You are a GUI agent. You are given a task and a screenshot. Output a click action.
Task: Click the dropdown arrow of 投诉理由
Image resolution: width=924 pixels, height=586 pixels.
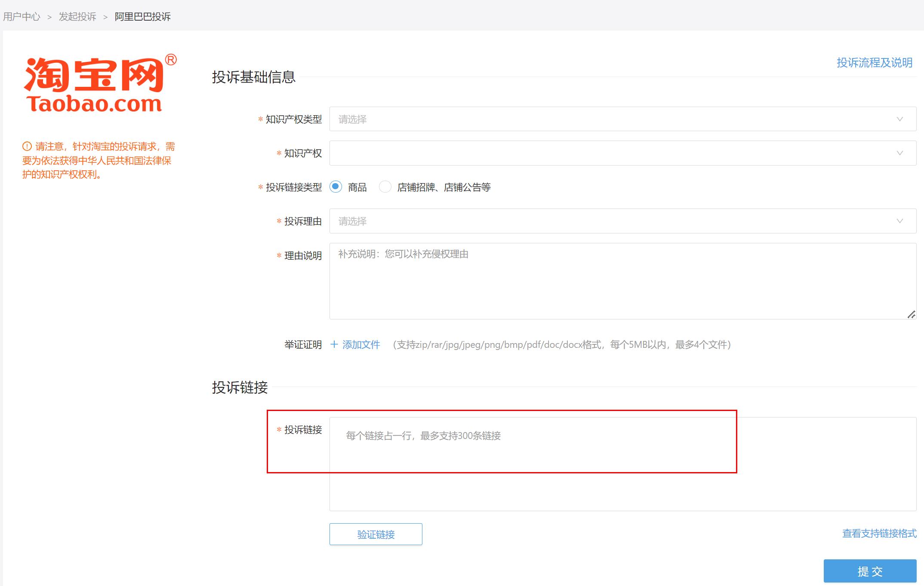click(x=900, y=221)
